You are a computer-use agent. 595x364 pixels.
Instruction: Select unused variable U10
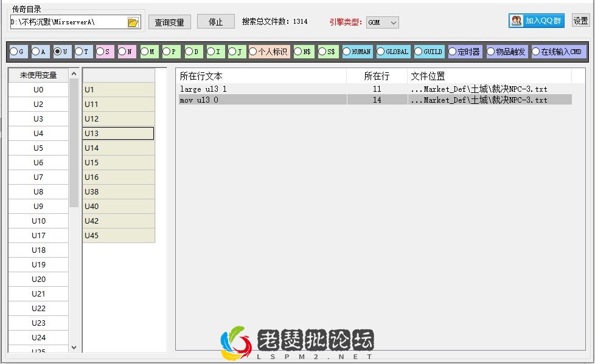pyautogui.click(x=38, y=221)
